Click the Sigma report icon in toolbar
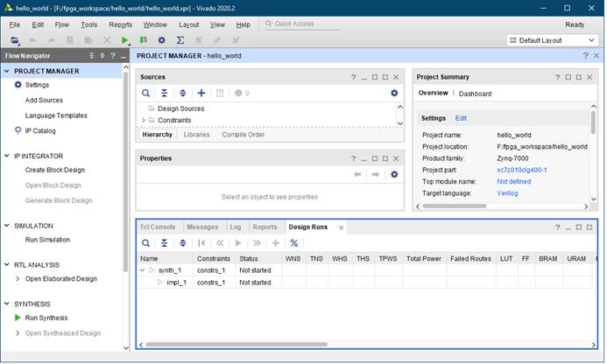Screen dimensions: 607x364 [x=180, y=40]
